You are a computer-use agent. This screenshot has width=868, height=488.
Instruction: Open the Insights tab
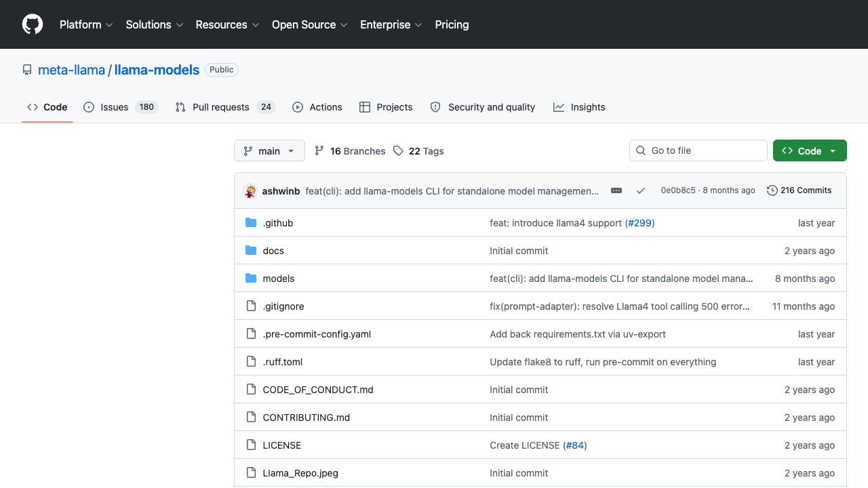click(x=579, y=107)
